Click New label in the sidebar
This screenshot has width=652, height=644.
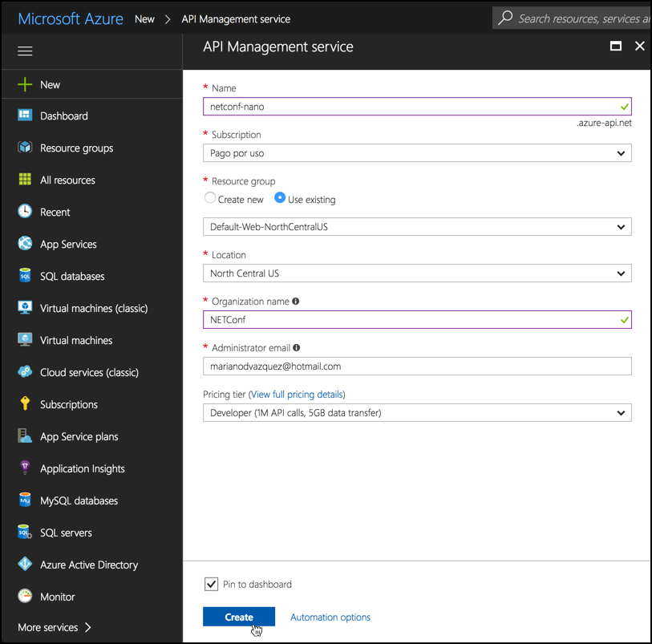(x=50, y=85)
